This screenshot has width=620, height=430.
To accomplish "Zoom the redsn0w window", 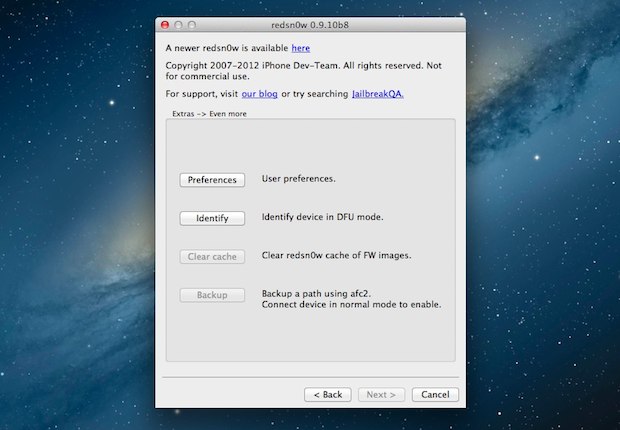I will click(x=192, y=25).
